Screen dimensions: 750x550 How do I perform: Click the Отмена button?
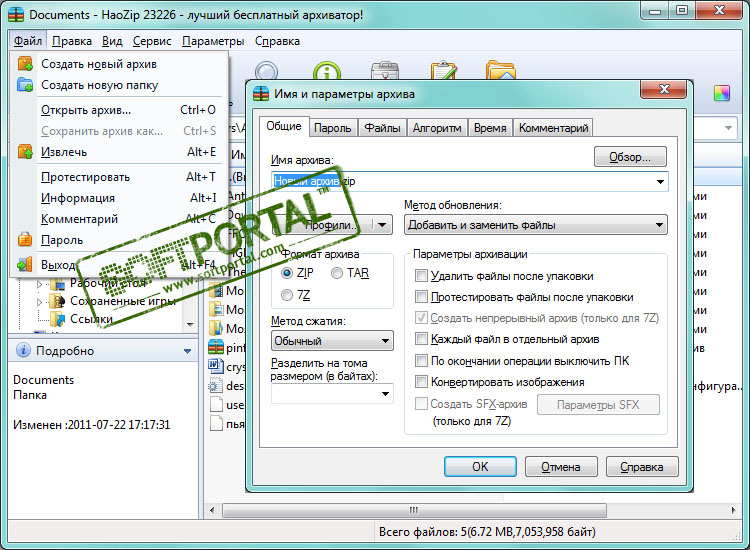[561, 467]
